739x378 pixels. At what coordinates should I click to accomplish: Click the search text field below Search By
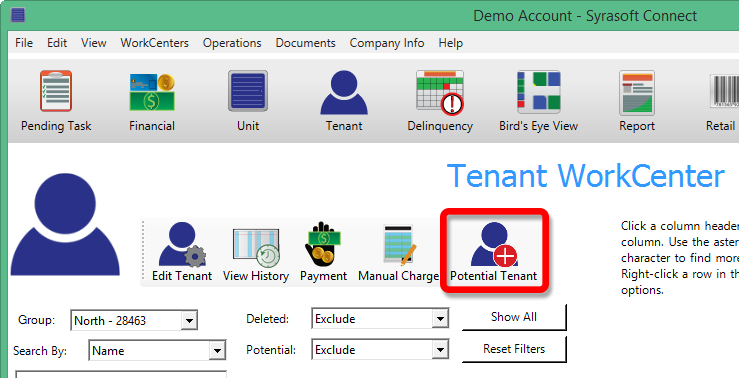(121, 375)
